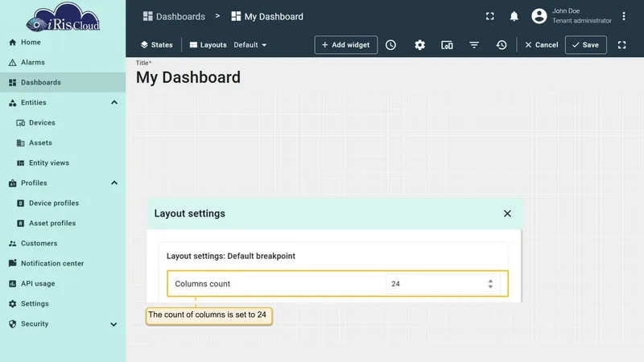Viewport: 644px width, 362px height.
Task: Open notifications bell
Action: click(x=514, y=16)
